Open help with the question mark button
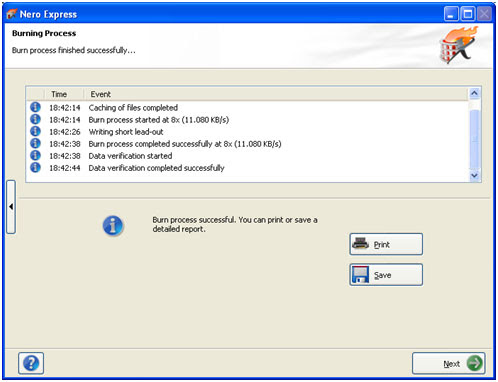The image size is (498, 382). click(31, 363)
